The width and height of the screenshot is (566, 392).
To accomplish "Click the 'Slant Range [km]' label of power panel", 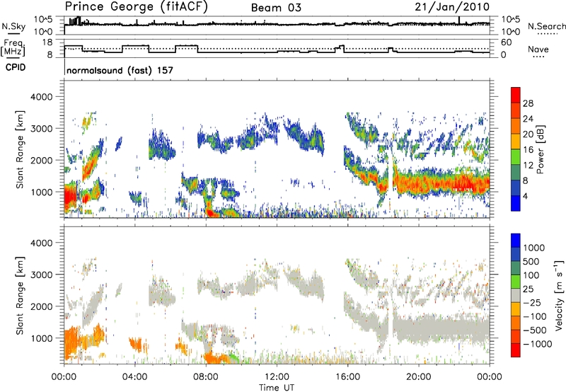I will click(x=20, y=149).
